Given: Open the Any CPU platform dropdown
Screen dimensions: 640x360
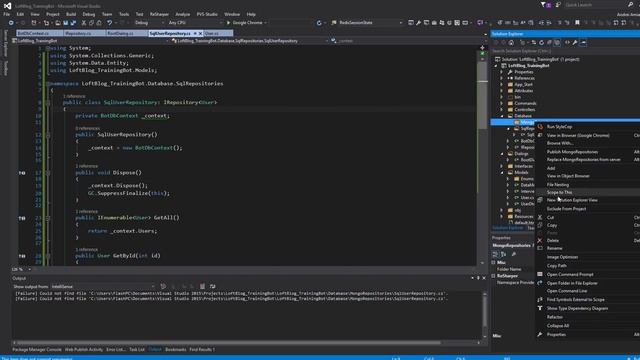Looking at the screenshot, I should tap(195, 23).
